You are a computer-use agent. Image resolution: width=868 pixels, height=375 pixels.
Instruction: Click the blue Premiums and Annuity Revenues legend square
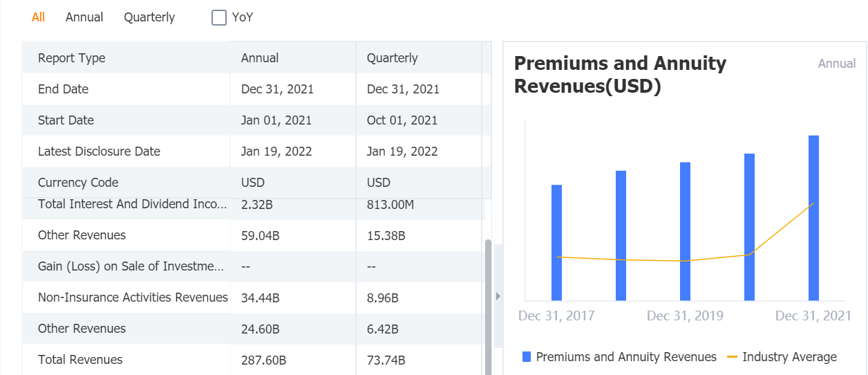tap(527, 357)
